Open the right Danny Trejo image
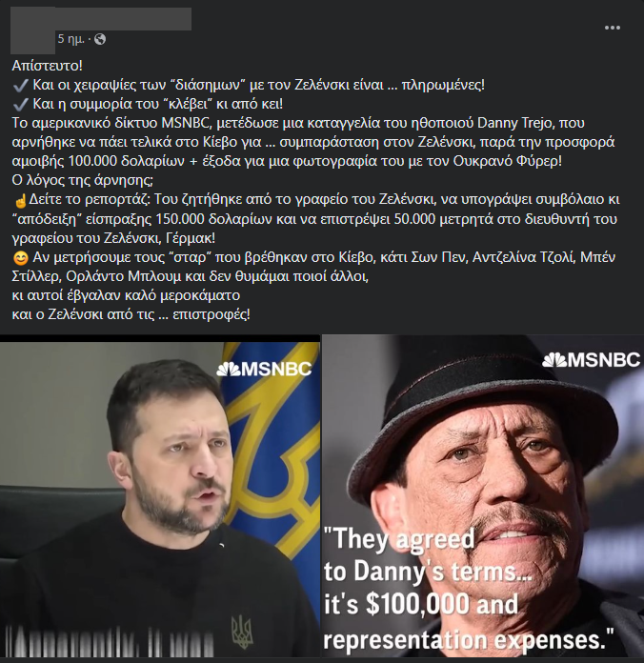The width and height of the screenshot is (644, 663). tap(483, 496)
